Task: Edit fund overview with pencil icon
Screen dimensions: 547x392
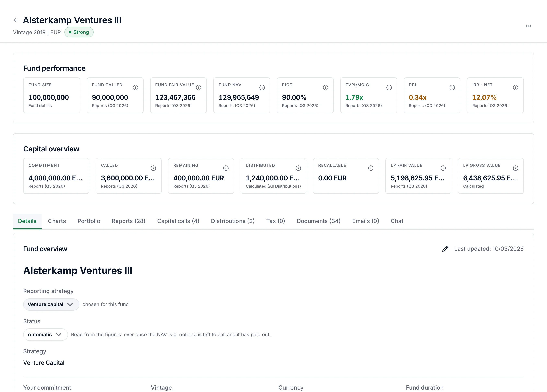Action: click(x=445, y=249)
